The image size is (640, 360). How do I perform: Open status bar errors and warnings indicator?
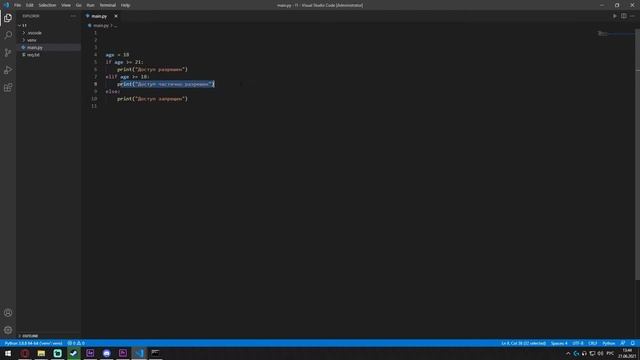(76, 343)
